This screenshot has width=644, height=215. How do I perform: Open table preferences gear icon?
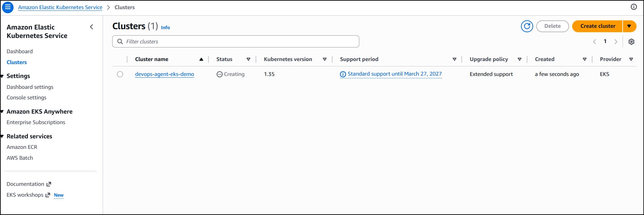631,42
